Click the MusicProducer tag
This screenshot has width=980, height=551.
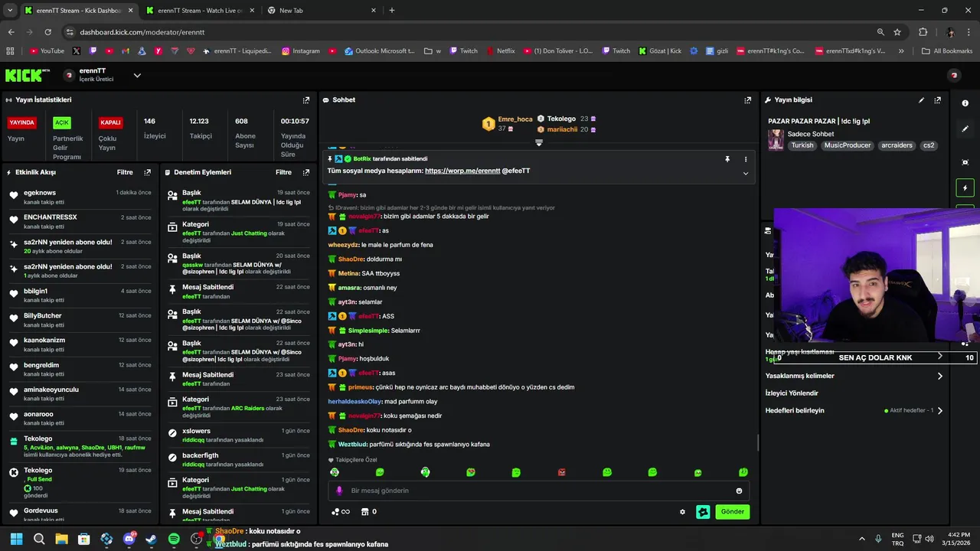click(848, 145)
